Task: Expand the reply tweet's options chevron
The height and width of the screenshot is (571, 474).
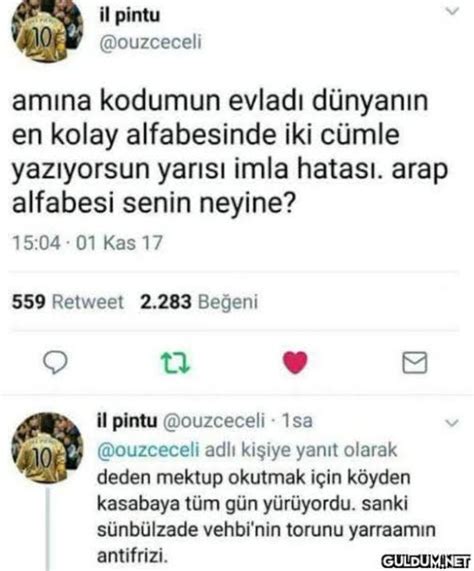Action: coord(452,423)
